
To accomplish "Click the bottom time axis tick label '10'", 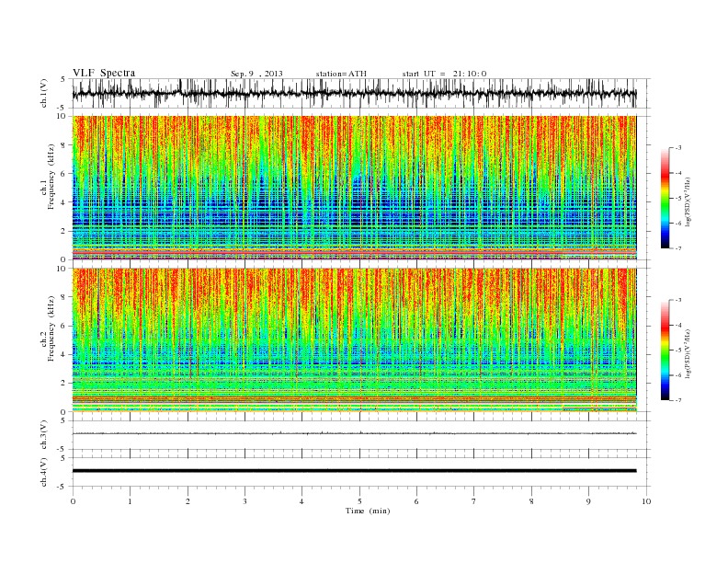I will click(646, 501).
